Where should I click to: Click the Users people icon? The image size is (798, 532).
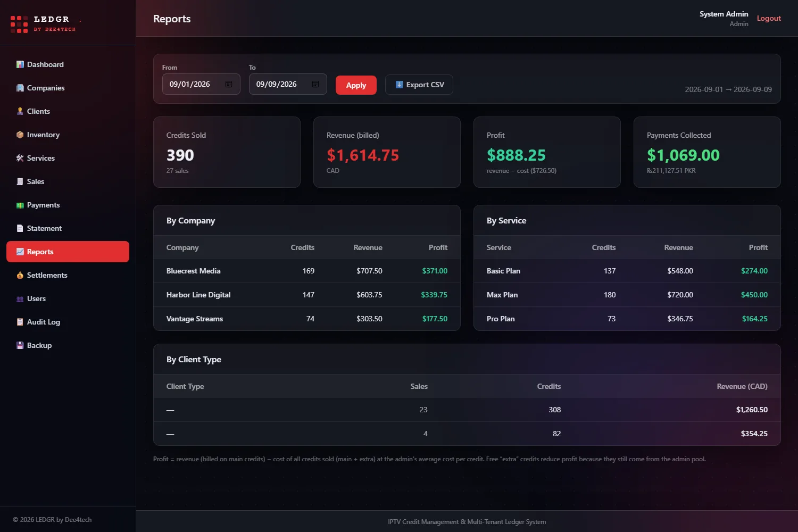(x=20, y=298)
